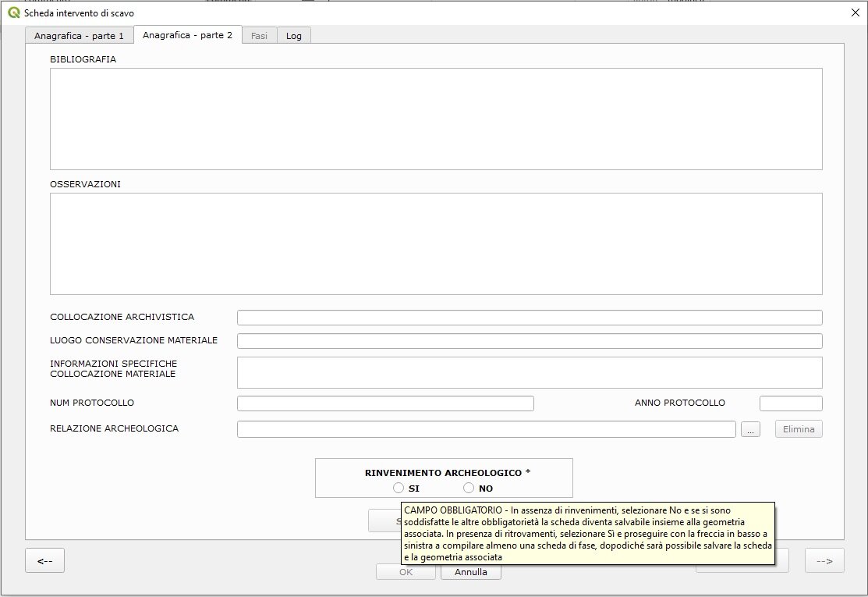Browse for file with the "..." button

tap(750, 429)
